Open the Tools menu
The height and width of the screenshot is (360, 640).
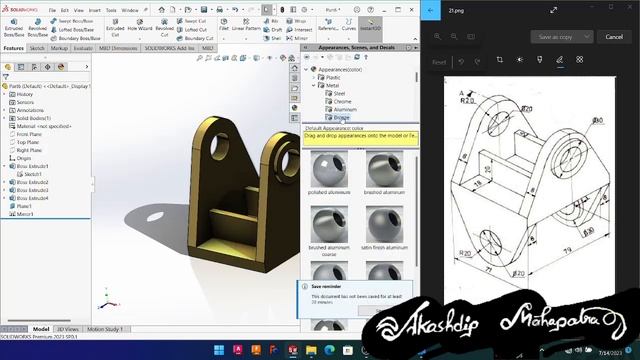111,10
